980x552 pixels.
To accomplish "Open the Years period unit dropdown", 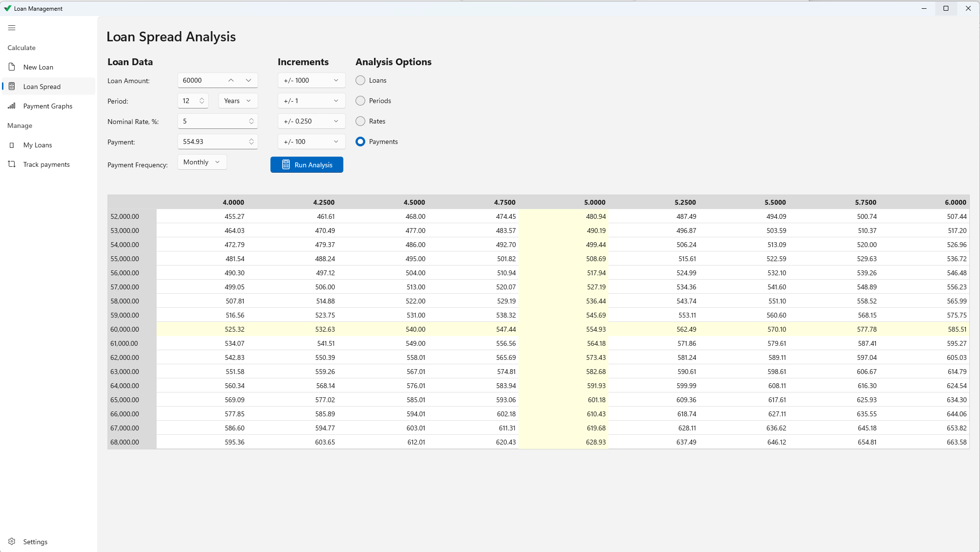I will click(x=238, y=101).
